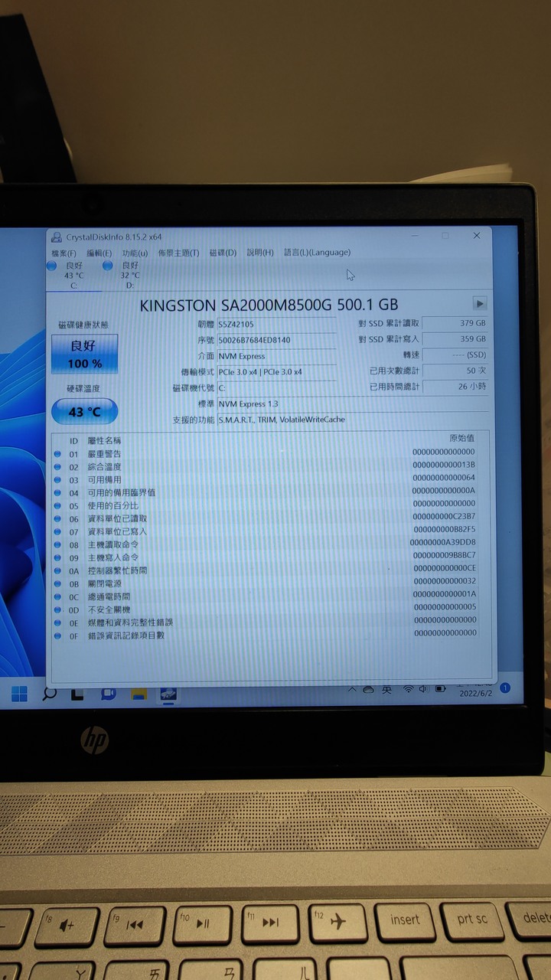Open the 磁碟(D) menu
Viewport: 551px width, 980px height.
[223, 253]
